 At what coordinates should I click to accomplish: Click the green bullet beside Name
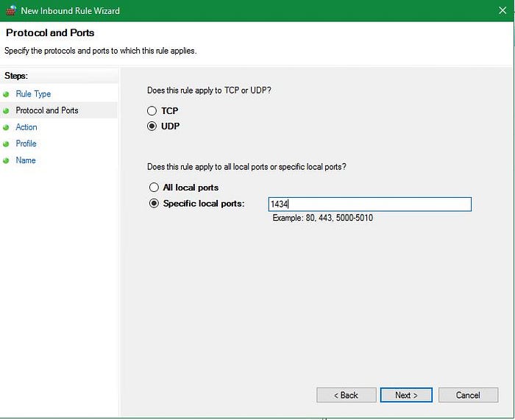click(x=6, y=160)
